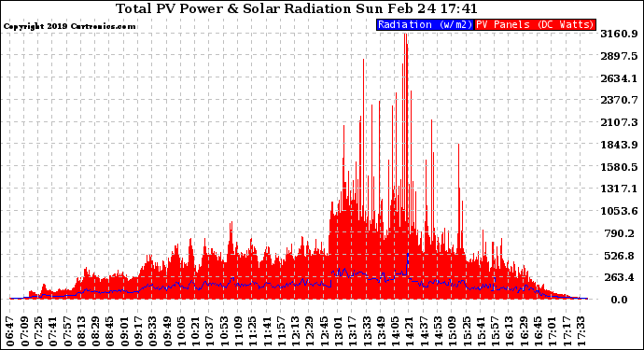Click the x-axis time label 15:25
644x350 pixels.
[x=466, y=331]
